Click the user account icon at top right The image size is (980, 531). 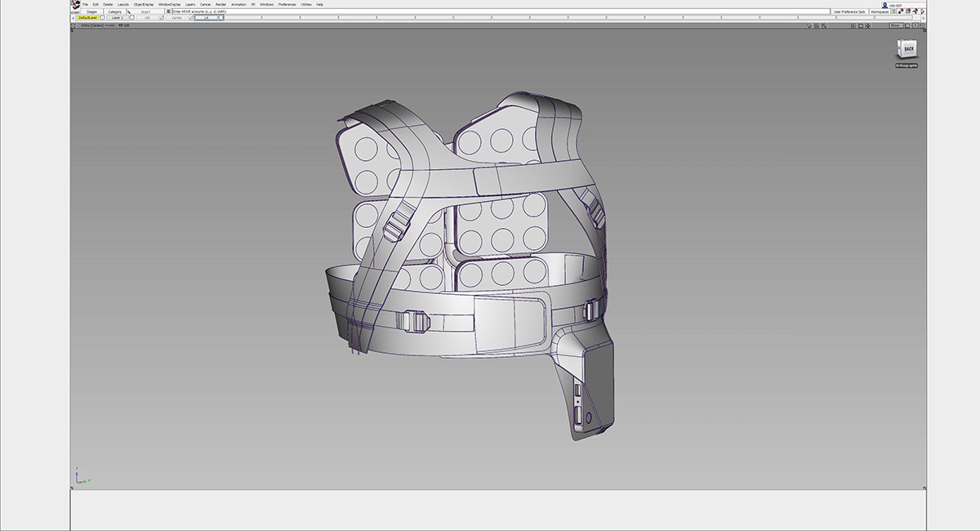coord(884,5)
